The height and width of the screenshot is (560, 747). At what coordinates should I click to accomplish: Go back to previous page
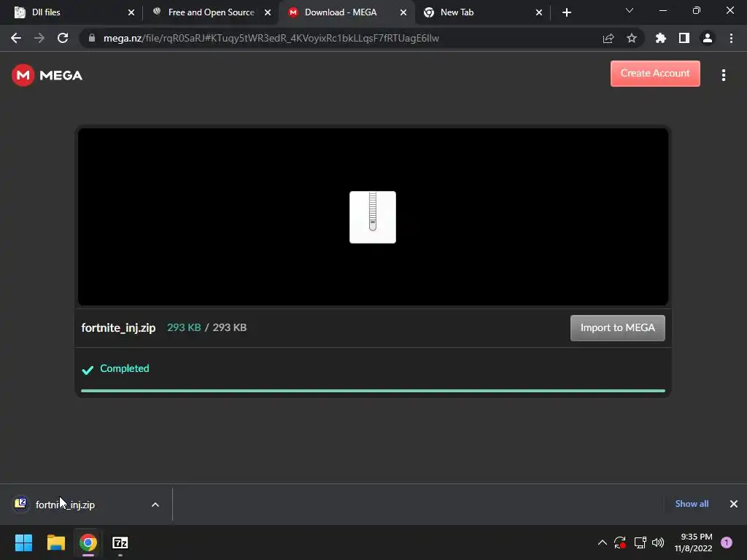[16, 38]
